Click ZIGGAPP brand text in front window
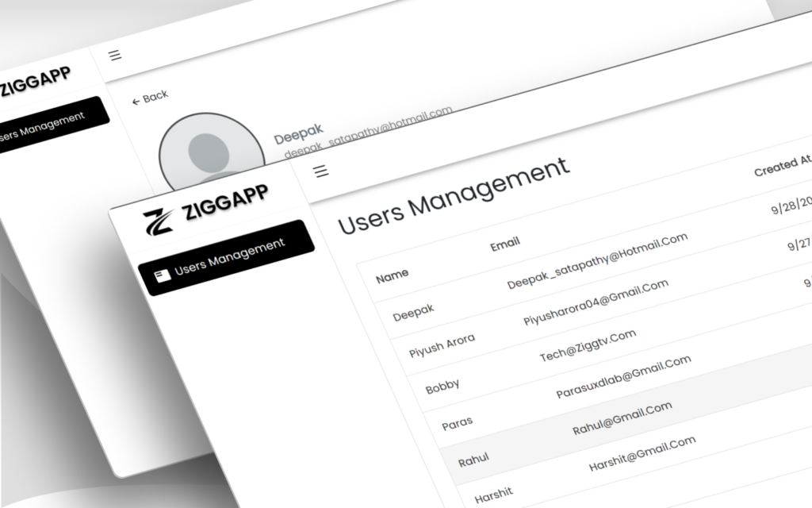 [x=224, y=202]
